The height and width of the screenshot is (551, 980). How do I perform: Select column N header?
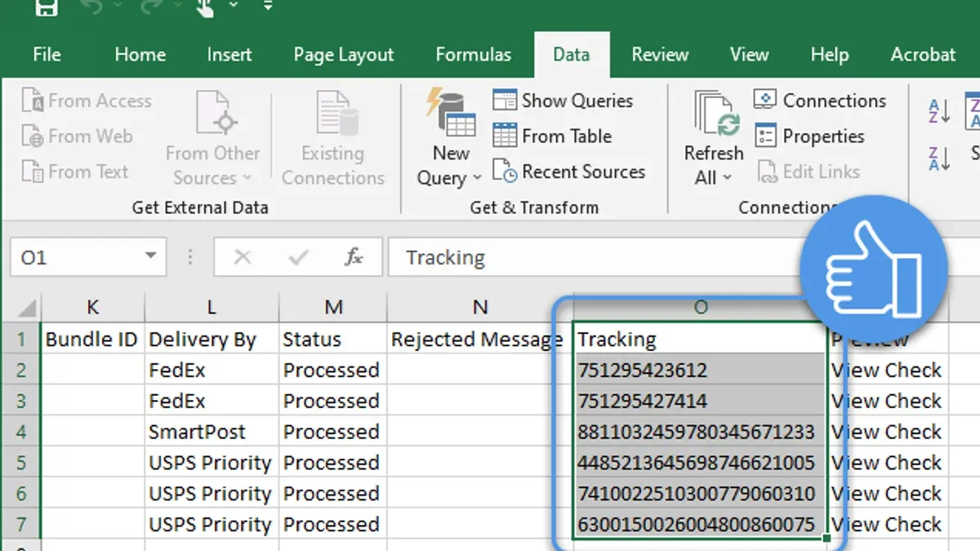pyautogui.click(x=480, y=308)
